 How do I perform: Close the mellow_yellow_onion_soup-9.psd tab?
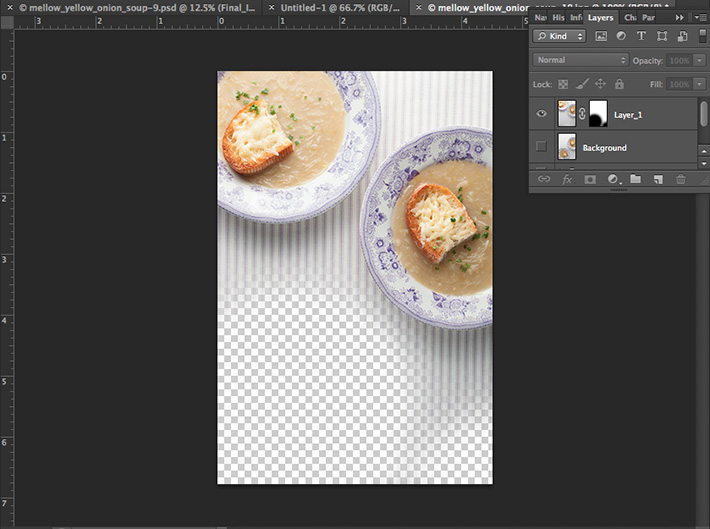tap(10, 7)
